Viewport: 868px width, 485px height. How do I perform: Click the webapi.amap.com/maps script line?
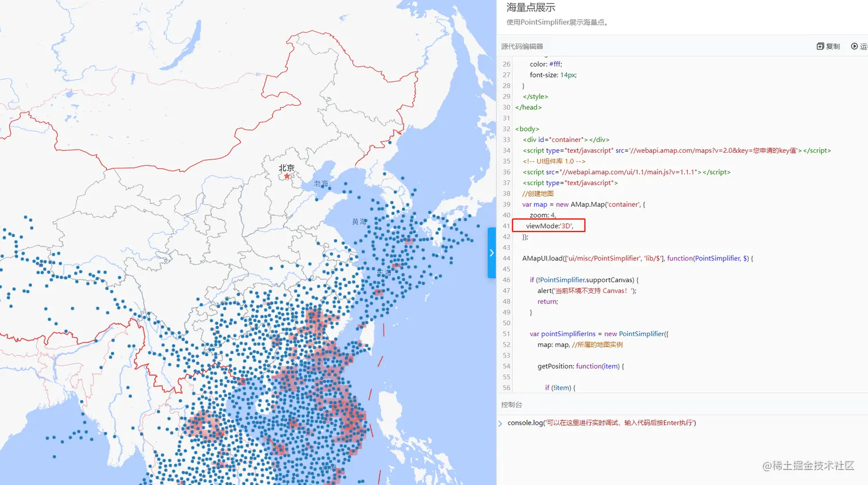click(x=677, y=151)
